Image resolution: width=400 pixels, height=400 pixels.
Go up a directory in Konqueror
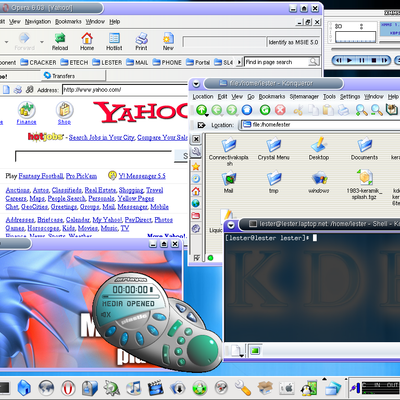201,110
